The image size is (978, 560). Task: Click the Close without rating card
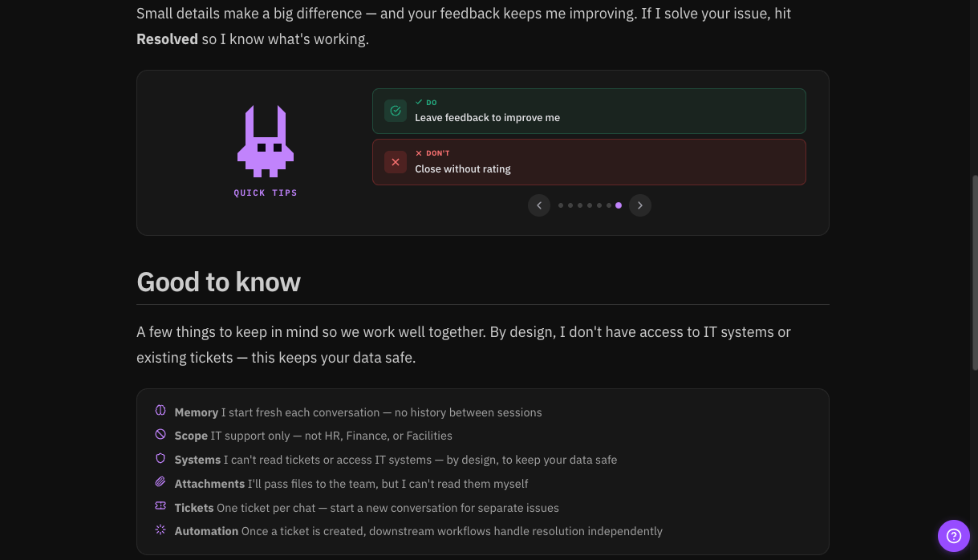pos(589,162)
